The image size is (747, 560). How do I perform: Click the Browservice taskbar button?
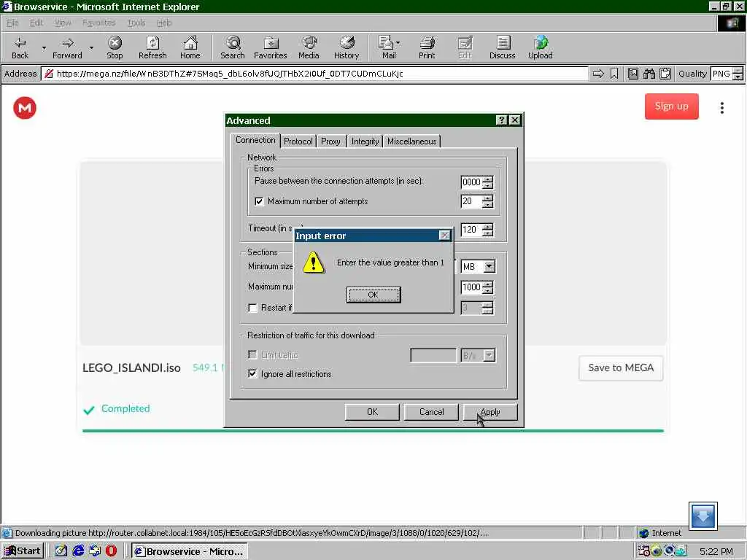tap(190, 551)
